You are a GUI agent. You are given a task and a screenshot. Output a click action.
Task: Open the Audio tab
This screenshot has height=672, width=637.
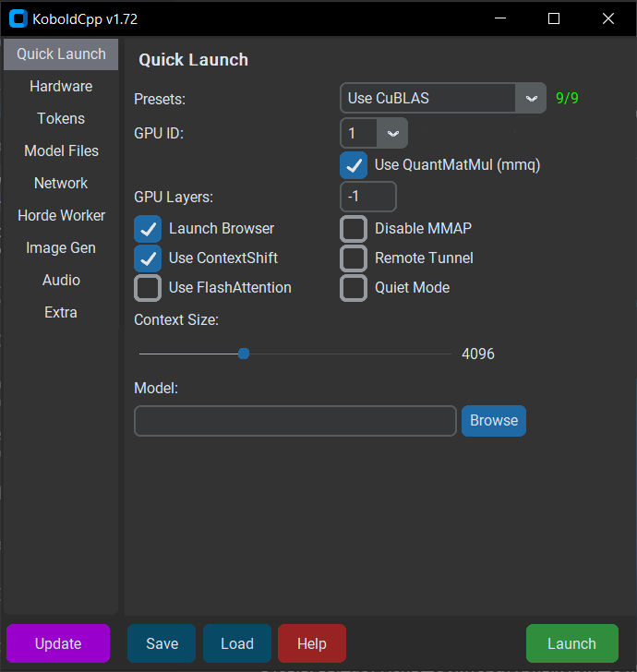click(61, 281)
